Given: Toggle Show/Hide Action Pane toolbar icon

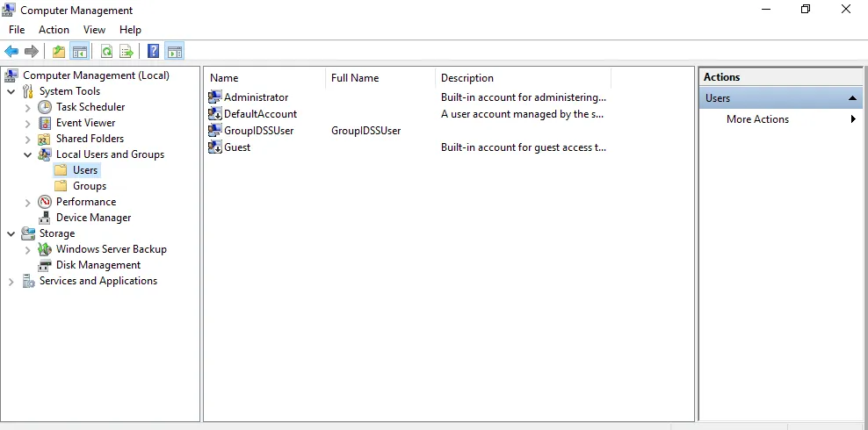Looking at the screenshot, I should pos(174,52).
